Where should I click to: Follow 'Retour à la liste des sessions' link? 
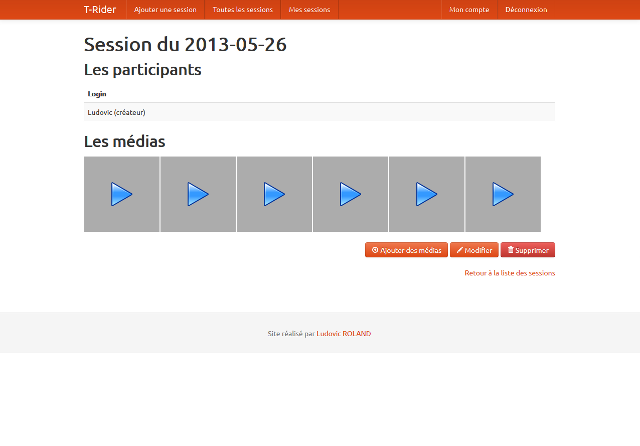pyautogui.click(x=509, y=273)
